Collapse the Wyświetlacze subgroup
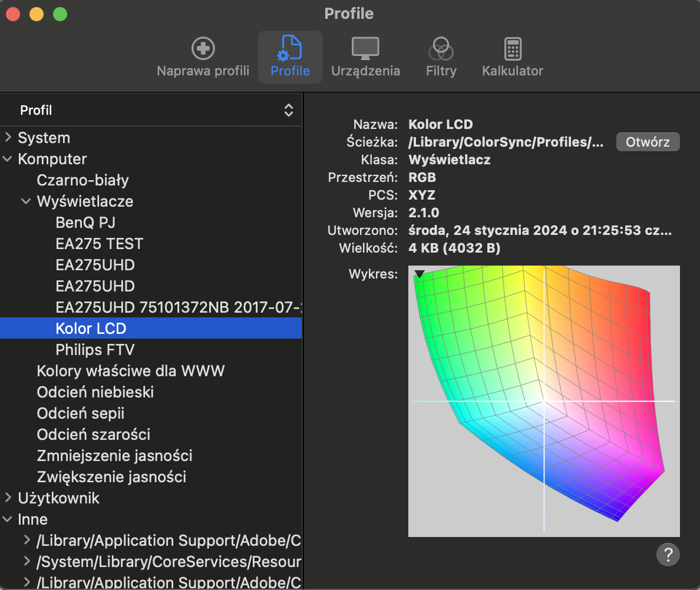 tap(27, 201)
